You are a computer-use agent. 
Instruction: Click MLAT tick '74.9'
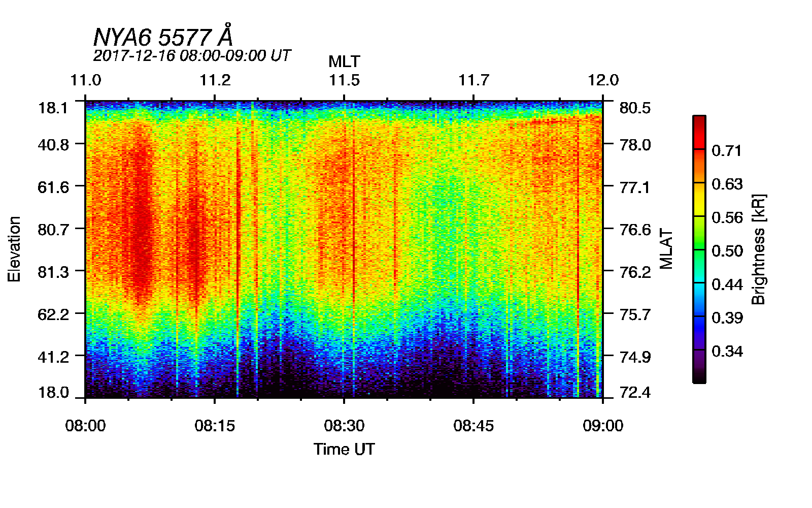pyautogui.click(x=635, y=357)
